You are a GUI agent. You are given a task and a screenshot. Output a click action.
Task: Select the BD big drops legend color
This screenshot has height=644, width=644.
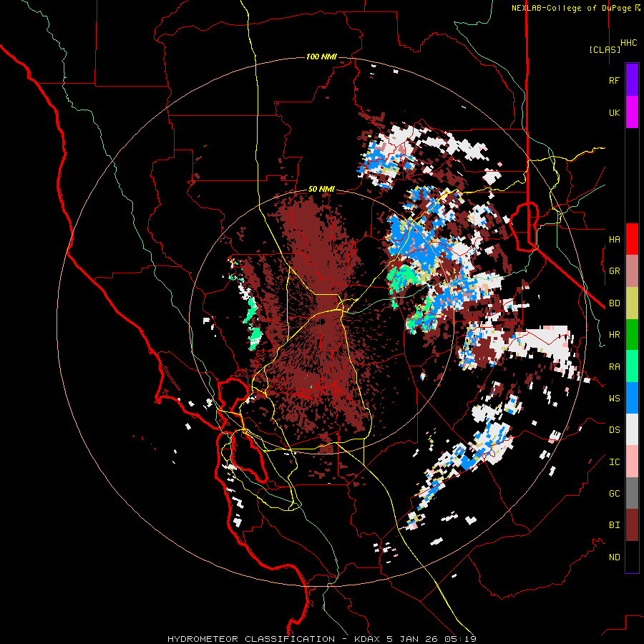(632, 303)
